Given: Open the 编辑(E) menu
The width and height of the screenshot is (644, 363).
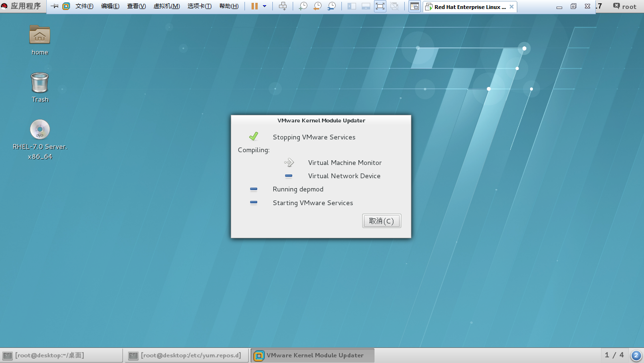Looking at the screenshot, I should [110, 6].
